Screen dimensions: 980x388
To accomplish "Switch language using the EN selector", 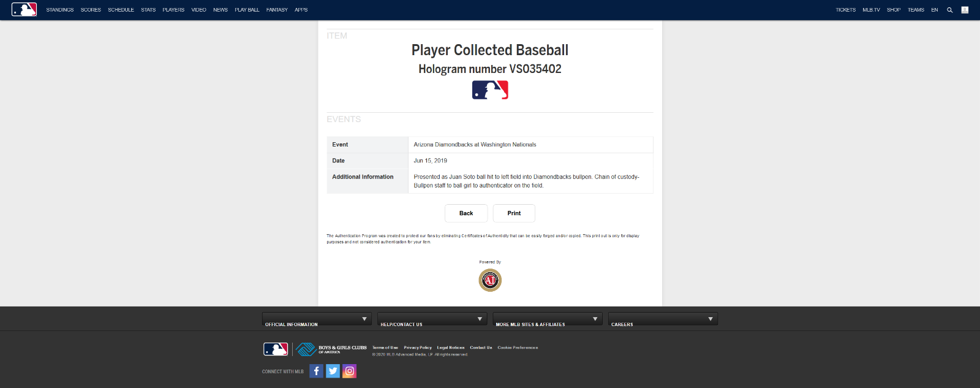I will (934, 10).
